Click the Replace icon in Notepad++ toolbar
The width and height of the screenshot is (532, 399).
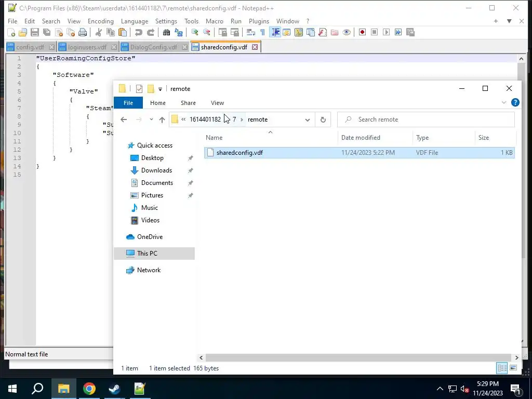coord(179,32)
